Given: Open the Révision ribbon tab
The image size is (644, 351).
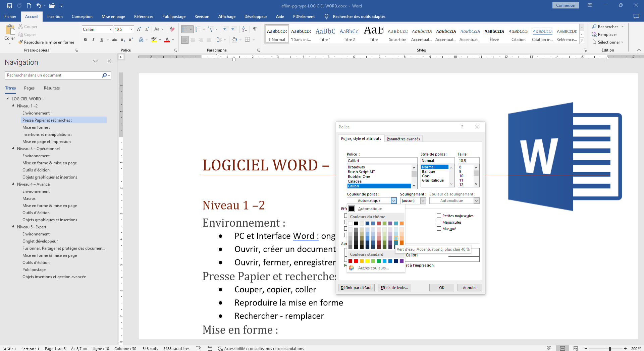Looking at the screenshot, I should click(202, 16).
